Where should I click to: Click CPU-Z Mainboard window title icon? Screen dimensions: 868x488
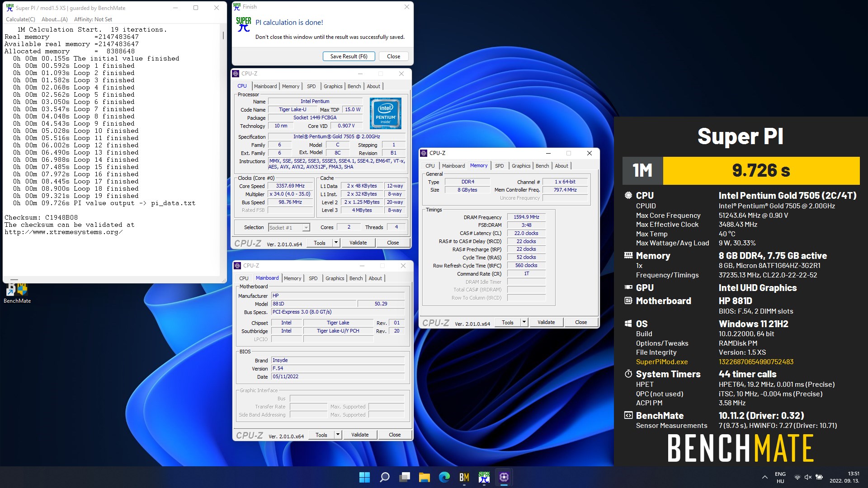tap(238, 266)
